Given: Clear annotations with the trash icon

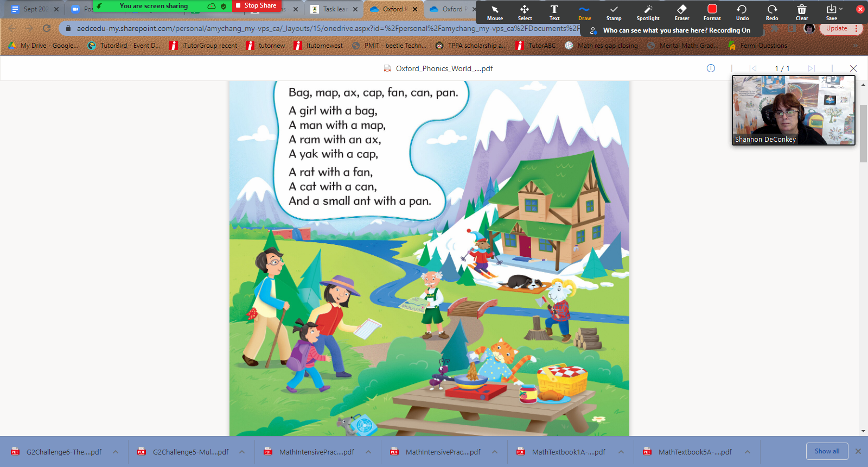Looking at the screenshot, I should pyautogui.click(x=802, y=12).
